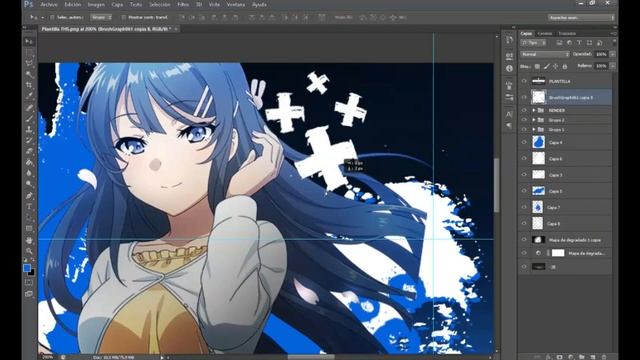The width and height of the screenshot is (640, 360).
Task: Toggle visibility of Capa 7
Action: click(x=524, y=207)
